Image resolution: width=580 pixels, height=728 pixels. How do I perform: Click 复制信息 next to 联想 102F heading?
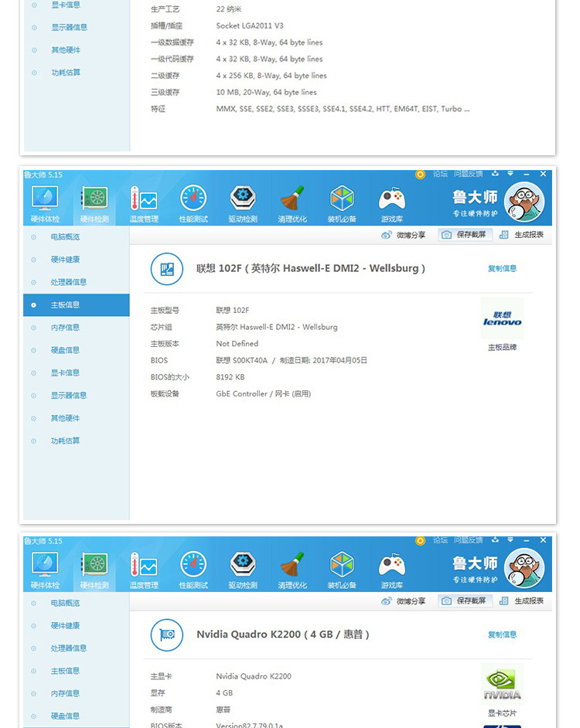click(503, 268)
